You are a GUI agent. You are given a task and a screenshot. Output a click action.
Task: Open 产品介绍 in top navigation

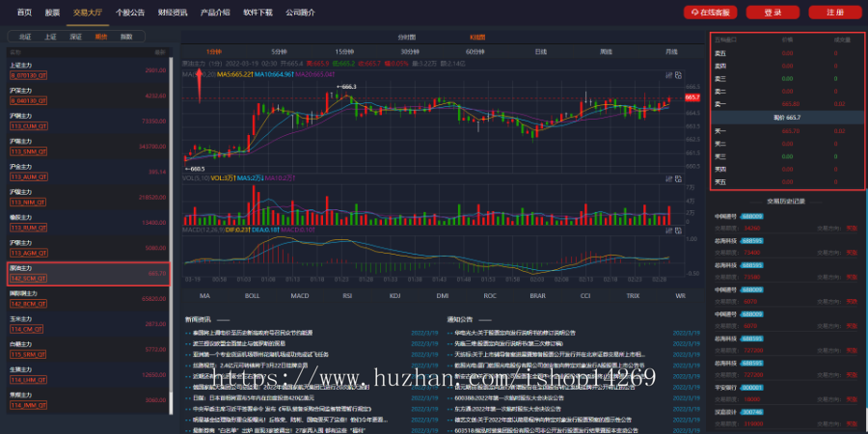215,13
